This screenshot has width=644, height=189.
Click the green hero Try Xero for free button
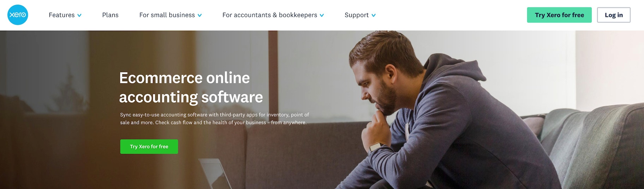click(x=149, y=147)
